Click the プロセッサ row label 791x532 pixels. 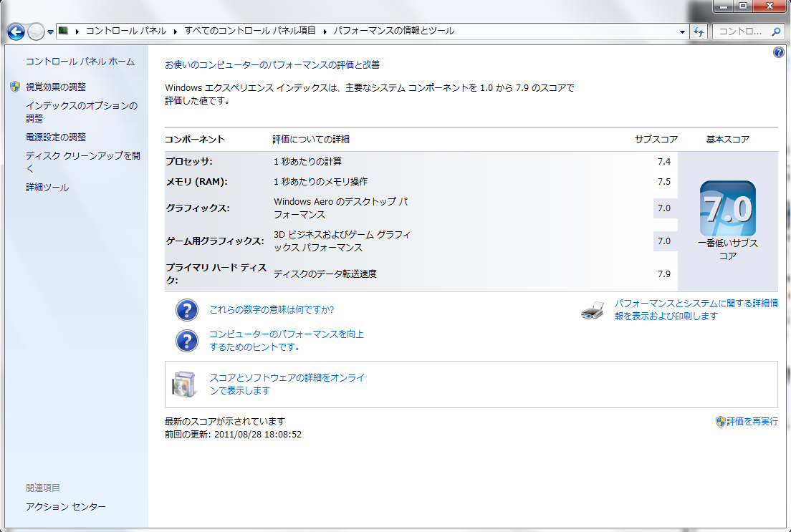click(189, 161)
